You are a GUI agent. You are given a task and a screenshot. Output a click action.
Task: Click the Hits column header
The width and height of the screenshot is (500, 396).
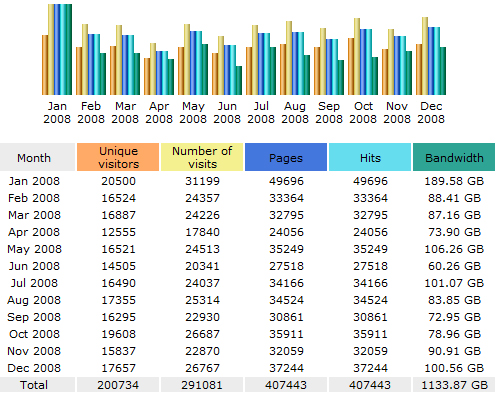tap(370, 157)
